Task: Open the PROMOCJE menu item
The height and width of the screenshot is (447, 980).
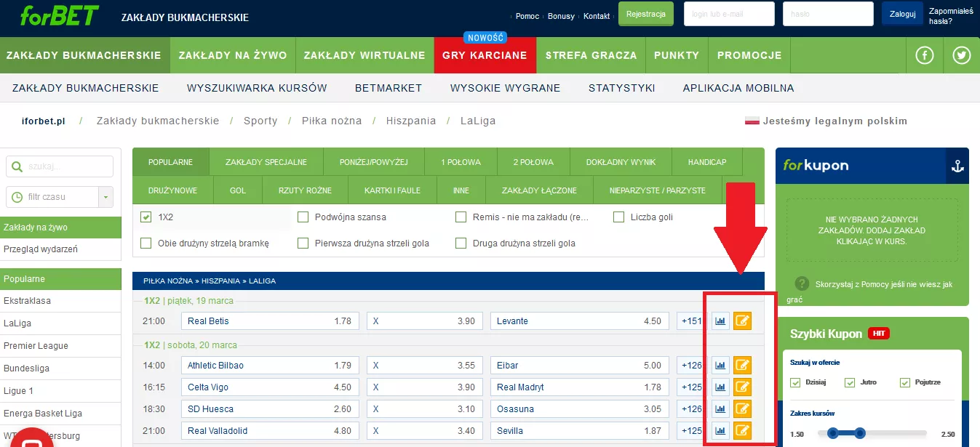Action: point(749,55)
